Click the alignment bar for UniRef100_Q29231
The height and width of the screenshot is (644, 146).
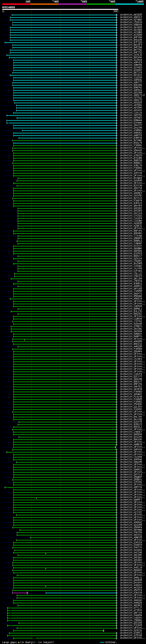coord(59,631)
